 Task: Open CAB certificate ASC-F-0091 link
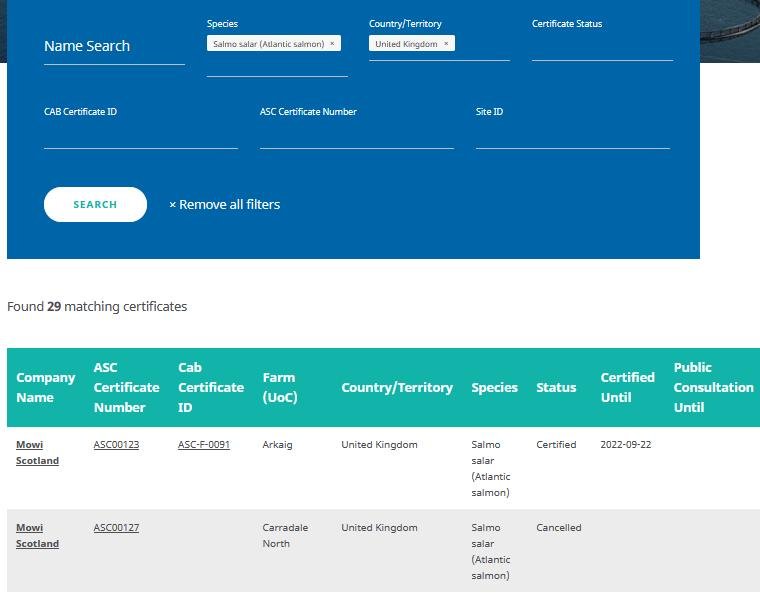pyautogui.click(x=204, y=445)
